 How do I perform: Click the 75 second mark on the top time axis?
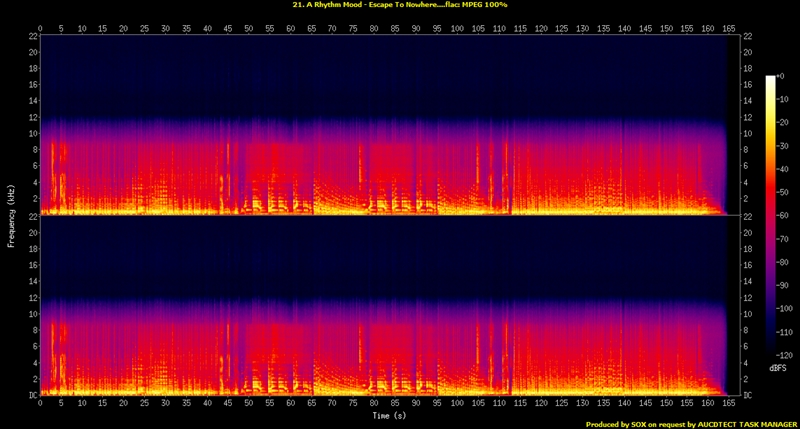click(x=353, y=27)
